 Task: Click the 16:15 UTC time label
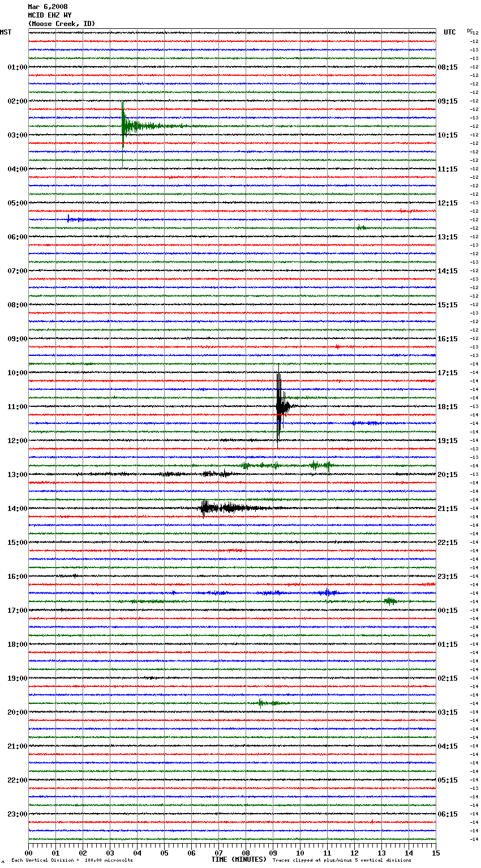(x=448, y=339)
